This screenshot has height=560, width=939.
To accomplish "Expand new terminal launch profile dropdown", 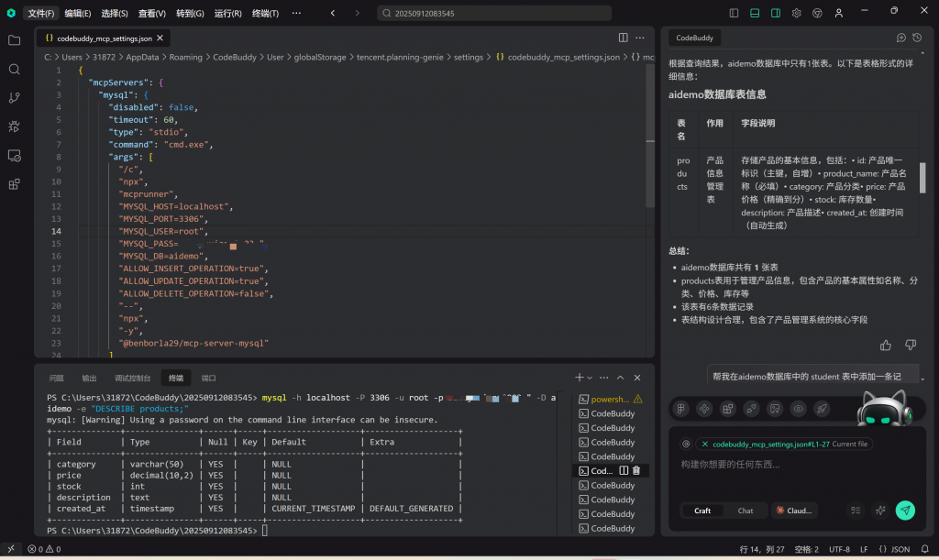I will (x=590, y=378).
